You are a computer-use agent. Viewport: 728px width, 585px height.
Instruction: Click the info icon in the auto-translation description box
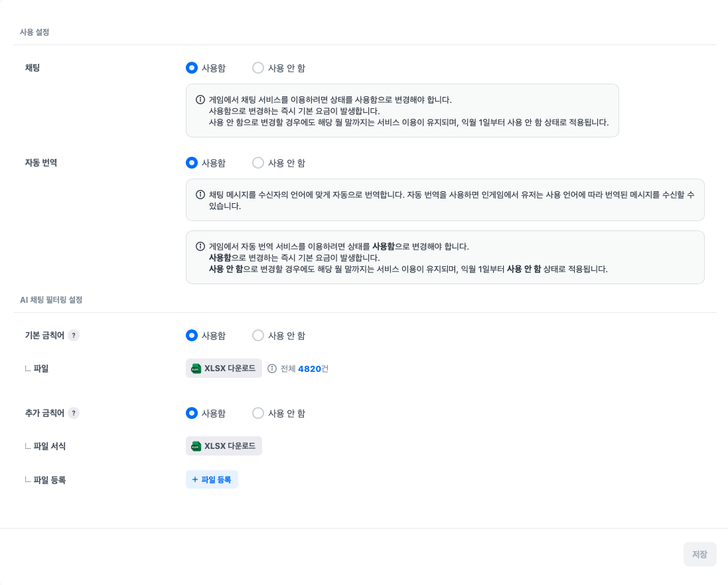[x=200, y=195]
